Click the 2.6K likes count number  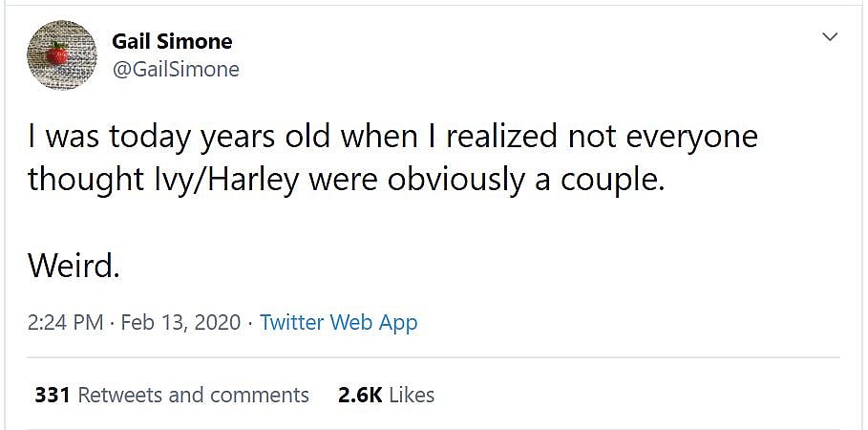tap(360, 394)
